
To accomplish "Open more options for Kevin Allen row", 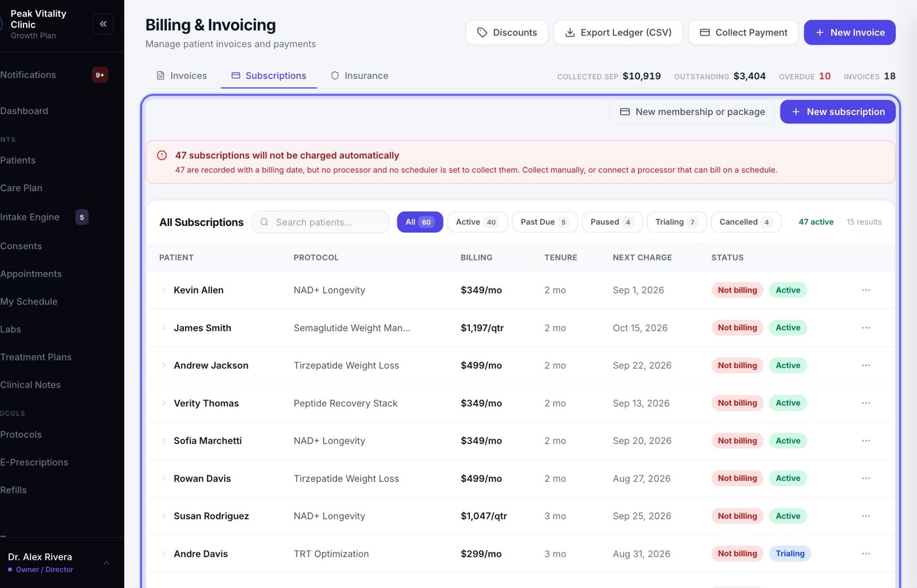I will coord(865,290).
